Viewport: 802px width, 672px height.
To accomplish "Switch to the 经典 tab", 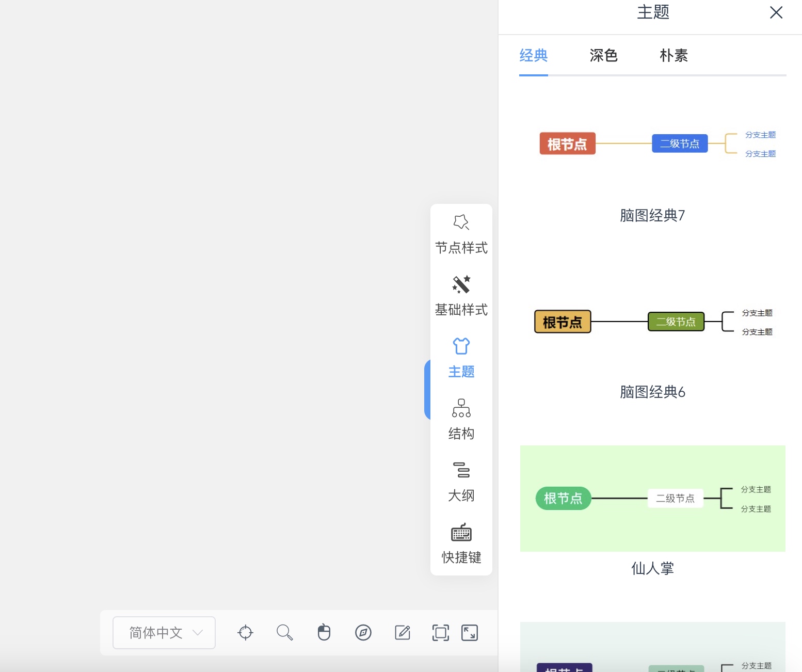I will pos(534,55).
